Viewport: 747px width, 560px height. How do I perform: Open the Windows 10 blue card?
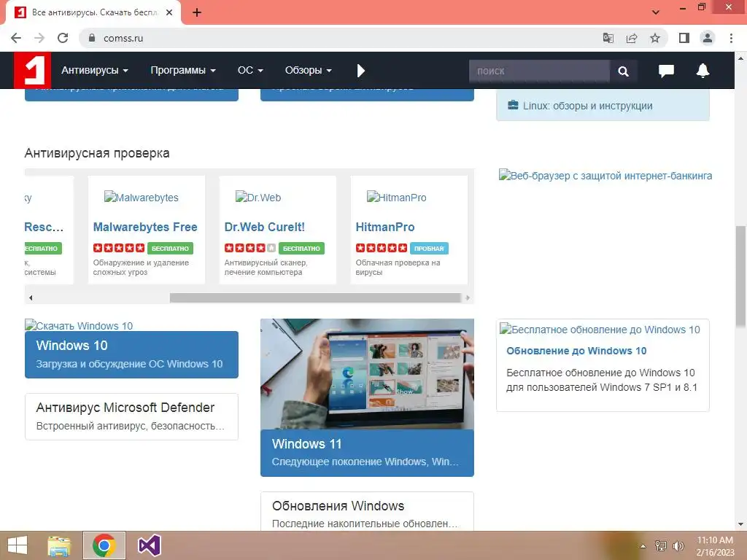(131, 354)
